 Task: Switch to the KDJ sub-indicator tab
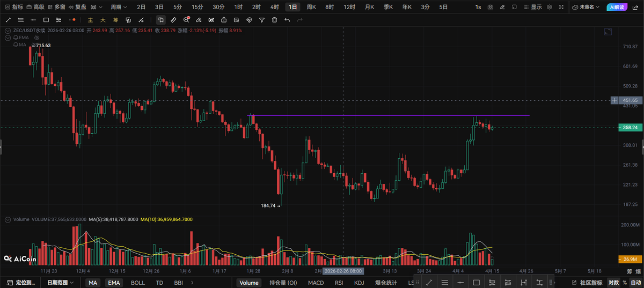[360, 283]
